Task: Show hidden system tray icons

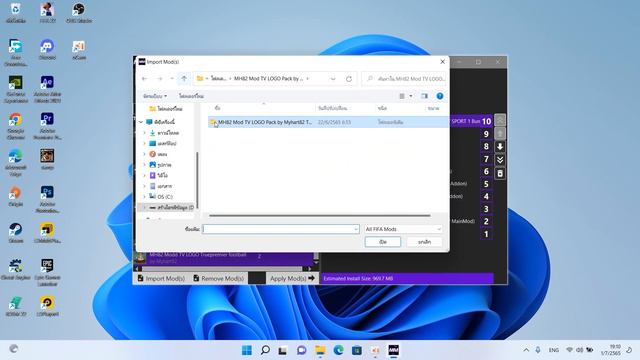Action: click(x=526, y=350)
